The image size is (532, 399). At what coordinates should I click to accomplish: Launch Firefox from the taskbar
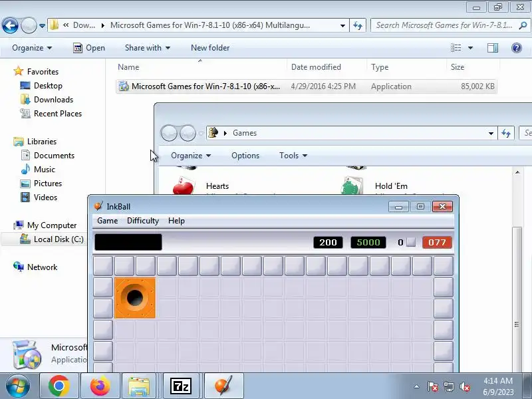click(100, 386)
